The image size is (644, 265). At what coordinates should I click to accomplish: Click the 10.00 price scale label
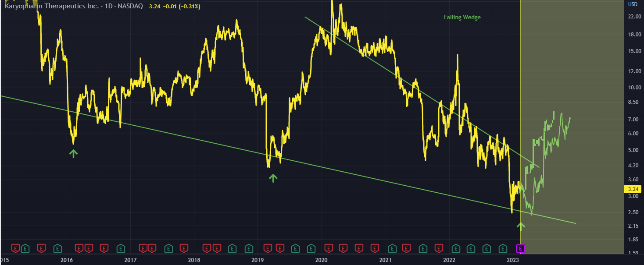tap(634, 88)
